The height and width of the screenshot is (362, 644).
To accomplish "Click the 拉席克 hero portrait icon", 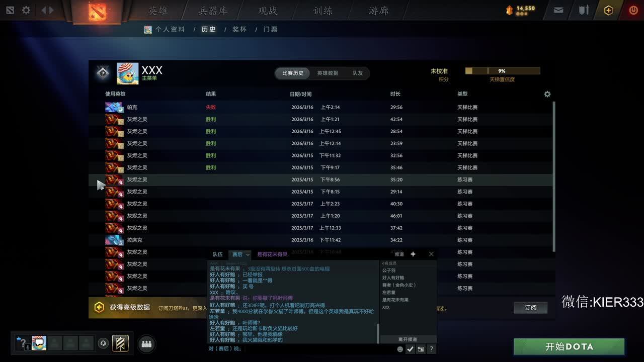I will [x=114, y=240].
